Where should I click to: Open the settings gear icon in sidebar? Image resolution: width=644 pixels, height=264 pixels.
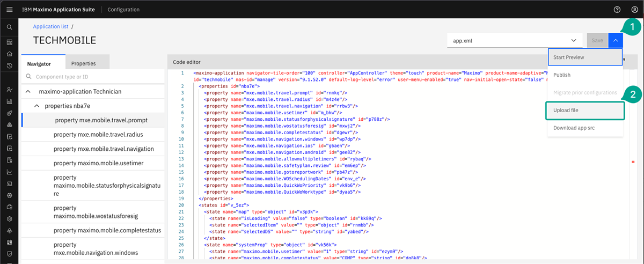click(x=9, y=218)
